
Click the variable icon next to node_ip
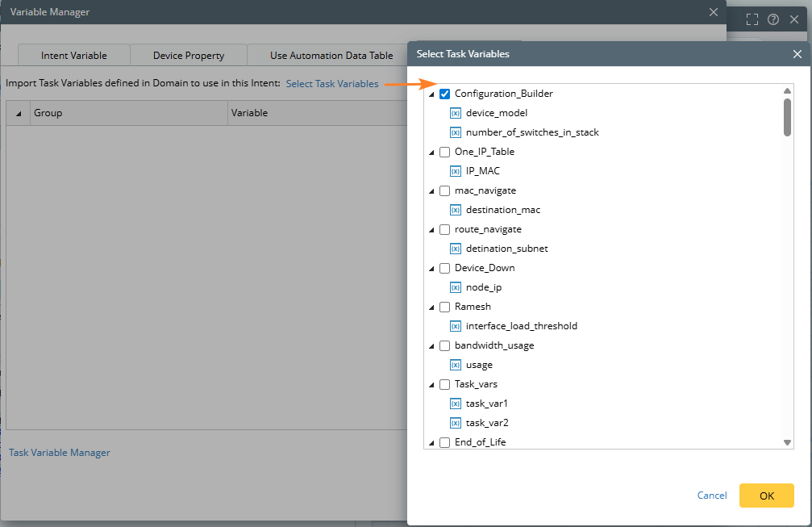click(x=455, y=287)
